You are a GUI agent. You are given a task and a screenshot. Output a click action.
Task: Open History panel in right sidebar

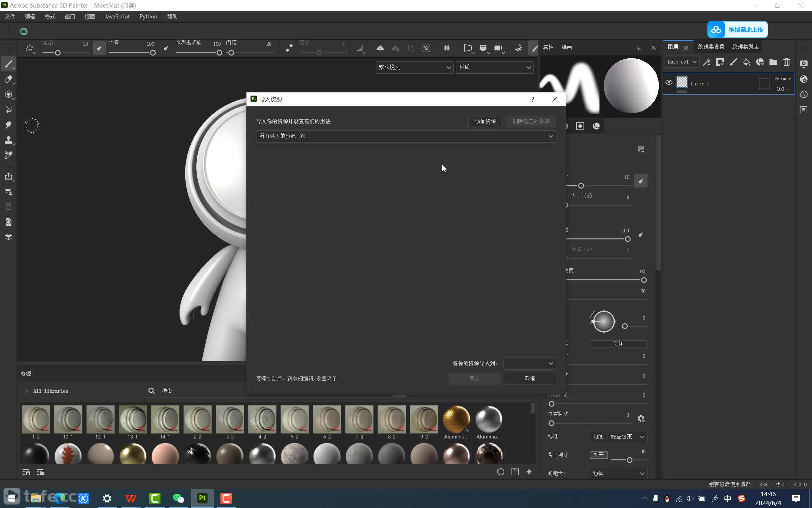coord(804,94)
